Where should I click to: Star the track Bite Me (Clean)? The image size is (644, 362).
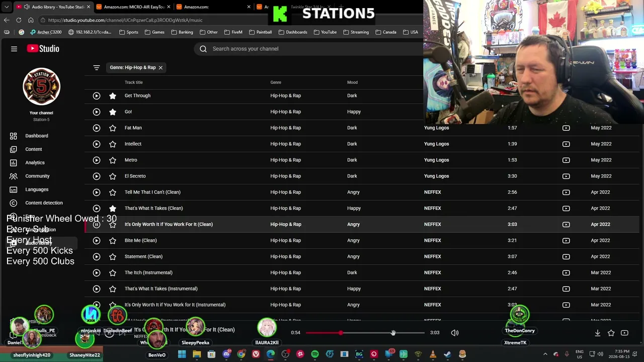tap(113, 240)
